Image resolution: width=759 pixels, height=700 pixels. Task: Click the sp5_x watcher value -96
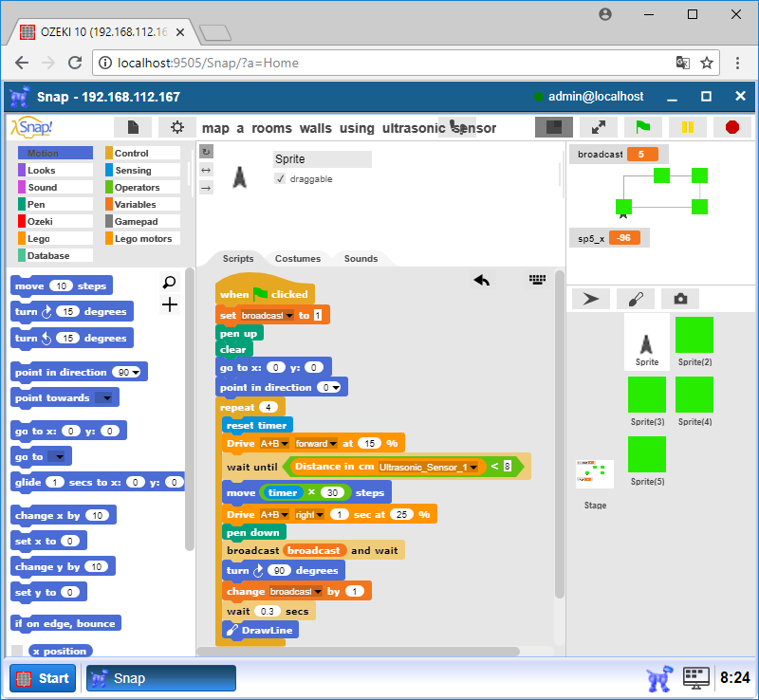tap(624, 238)
